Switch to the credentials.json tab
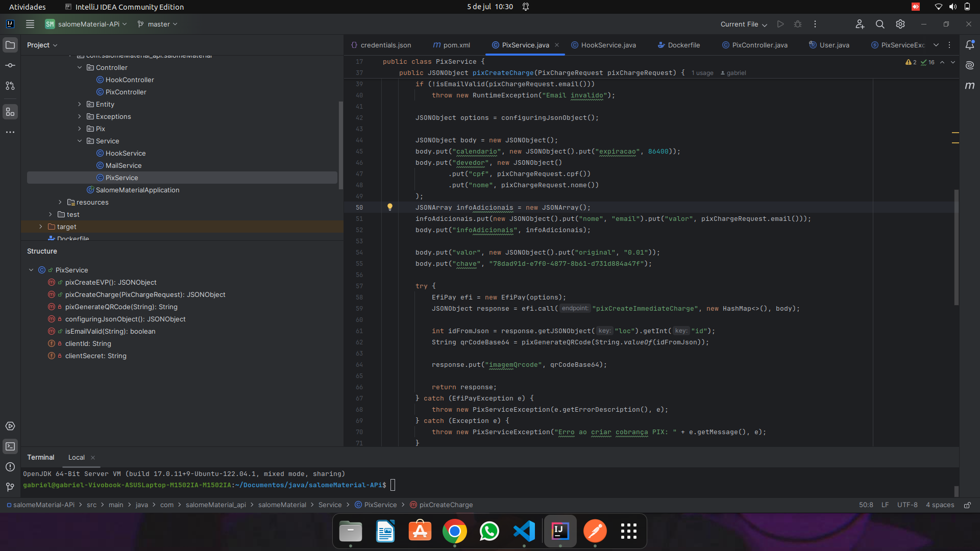980x551 pixels. point(381,45)
